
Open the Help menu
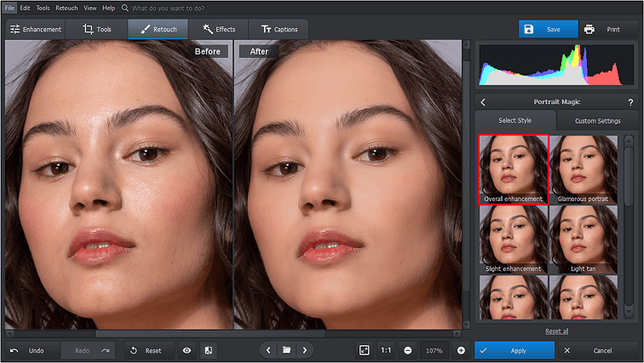[x=108, y=8]
